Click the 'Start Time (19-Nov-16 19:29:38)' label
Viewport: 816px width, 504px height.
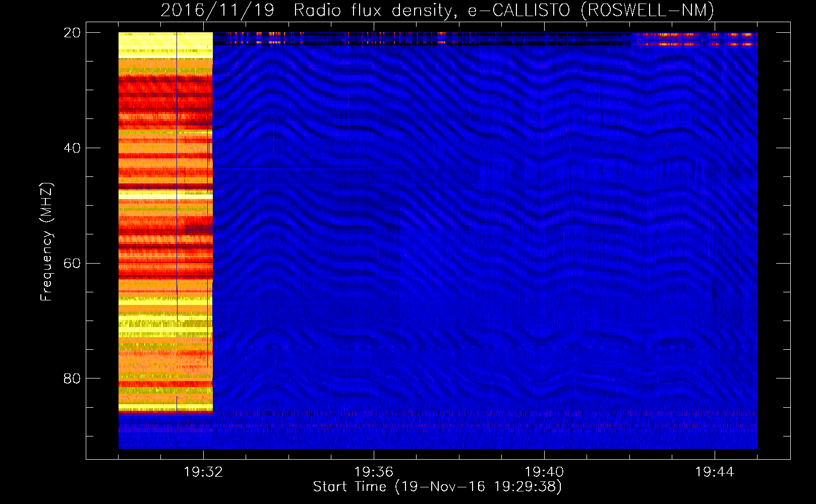pyautogui.click(x=437, y=487)
